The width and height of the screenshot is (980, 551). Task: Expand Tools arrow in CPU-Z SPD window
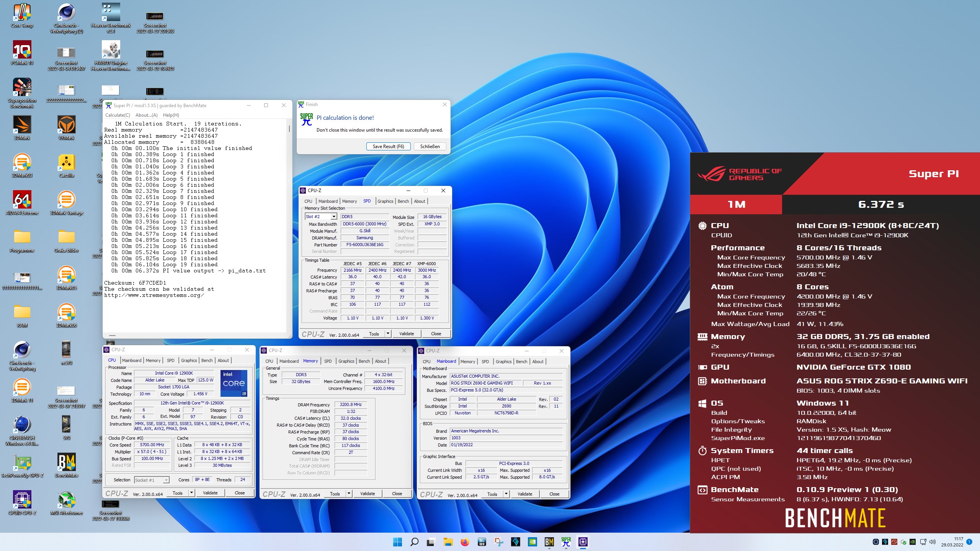[388, 334]
